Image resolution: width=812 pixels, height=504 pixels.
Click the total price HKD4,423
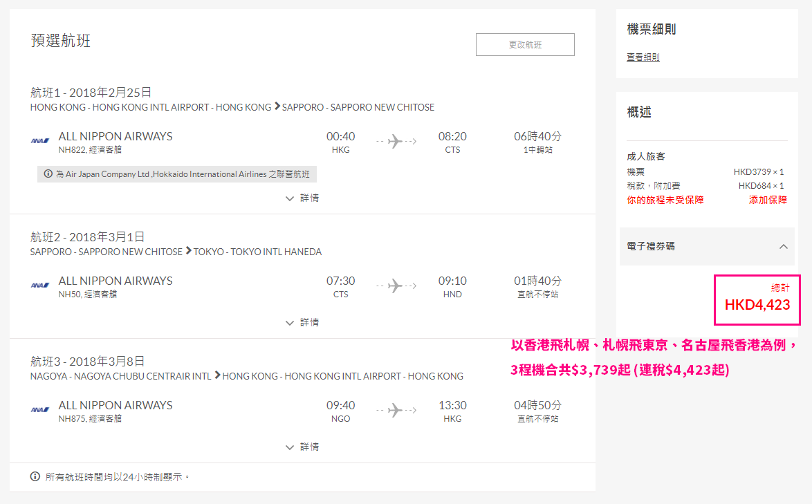[757, 305]
